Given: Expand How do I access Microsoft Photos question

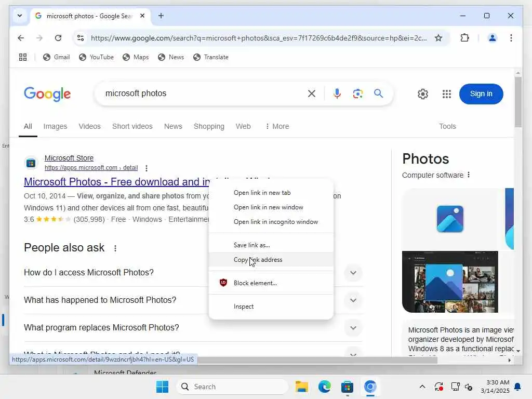Looking at the screenshot, I should (x=353, y=273).
